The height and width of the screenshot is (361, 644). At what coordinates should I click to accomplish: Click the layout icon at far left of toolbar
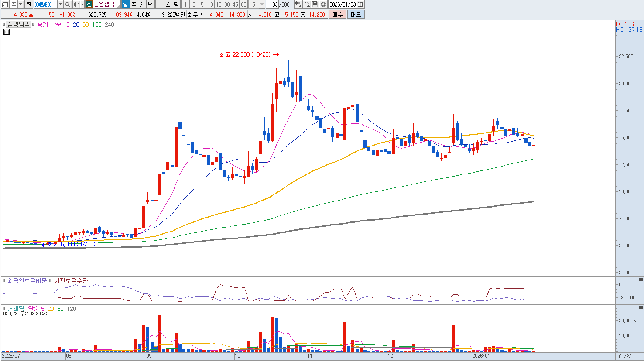coord(5,4)
